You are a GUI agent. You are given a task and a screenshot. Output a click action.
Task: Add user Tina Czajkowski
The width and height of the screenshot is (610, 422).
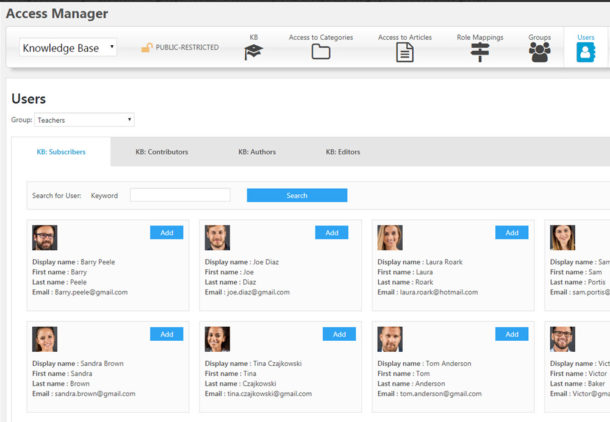[339, 334]
